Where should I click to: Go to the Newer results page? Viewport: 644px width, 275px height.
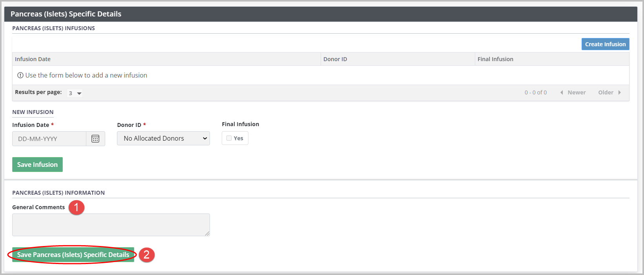point(576,92)
